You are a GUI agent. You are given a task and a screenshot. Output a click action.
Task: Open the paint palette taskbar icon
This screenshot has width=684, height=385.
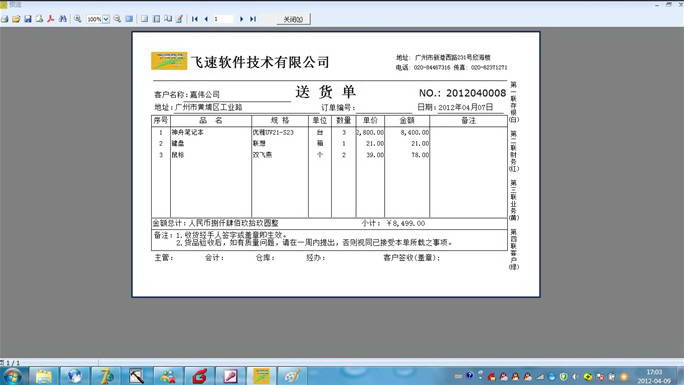coord(293,376)
